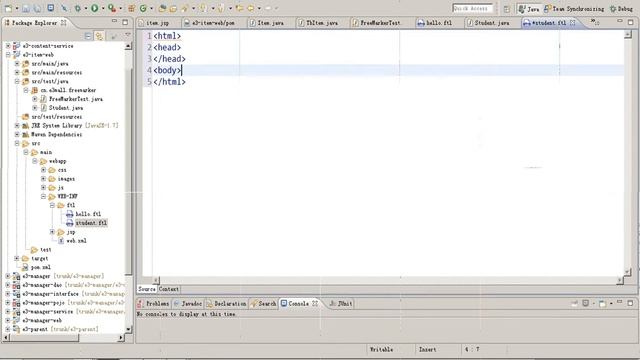640x360 pixels.
Task: Open the New wizard dropdown arrow
Action: point(17,9)
